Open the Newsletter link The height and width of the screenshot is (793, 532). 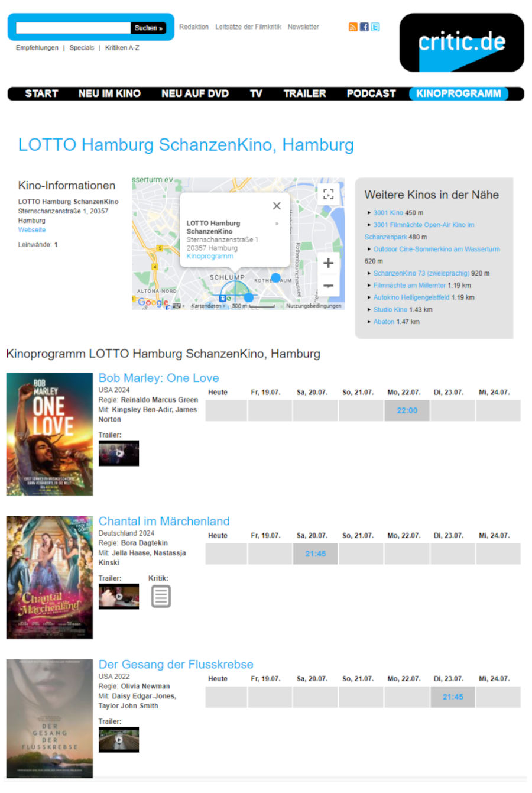coord(303,27)
